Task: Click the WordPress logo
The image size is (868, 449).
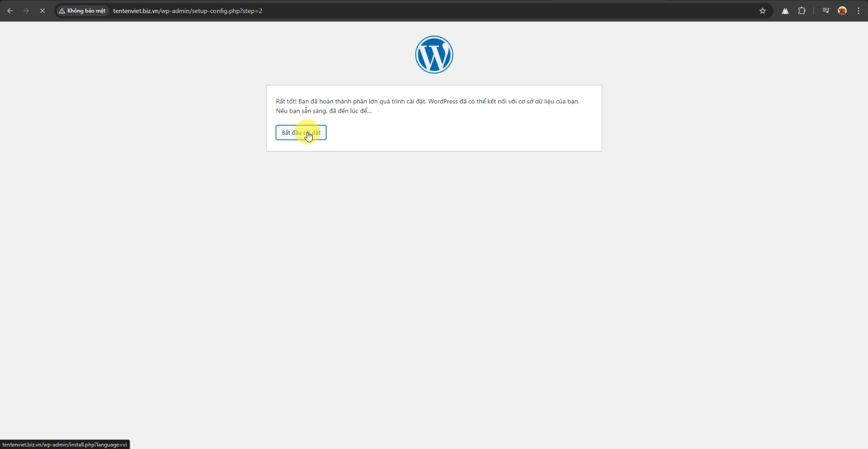Action: (434, 55)
